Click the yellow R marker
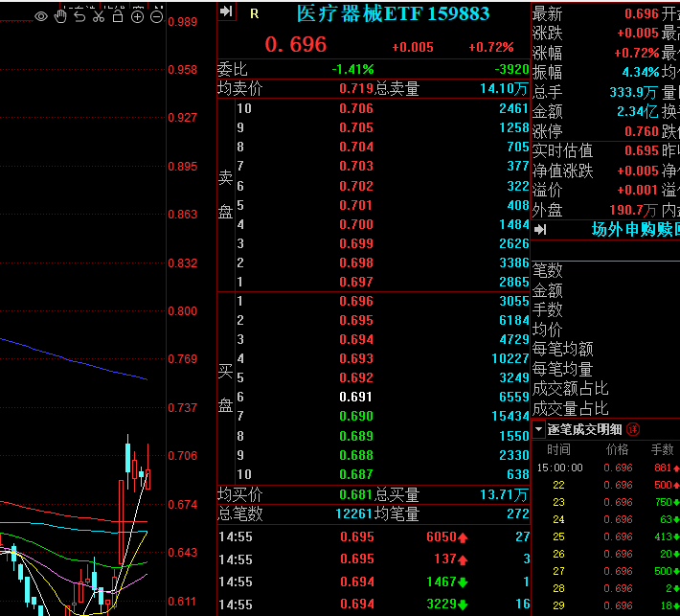This screenshot has height=616, width=680. coord(255,14)
